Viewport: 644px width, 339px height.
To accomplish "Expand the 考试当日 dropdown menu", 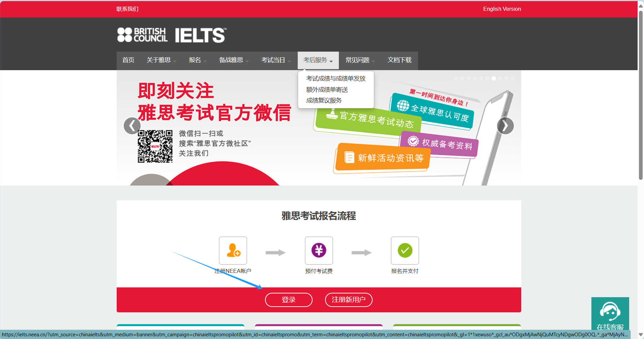I will [276, 60].
